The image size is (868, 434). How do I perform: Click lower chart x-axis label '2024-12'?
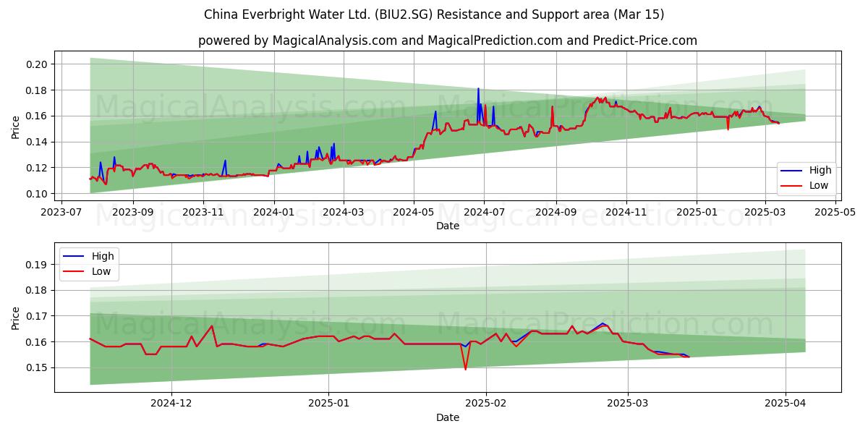(172, 405)
